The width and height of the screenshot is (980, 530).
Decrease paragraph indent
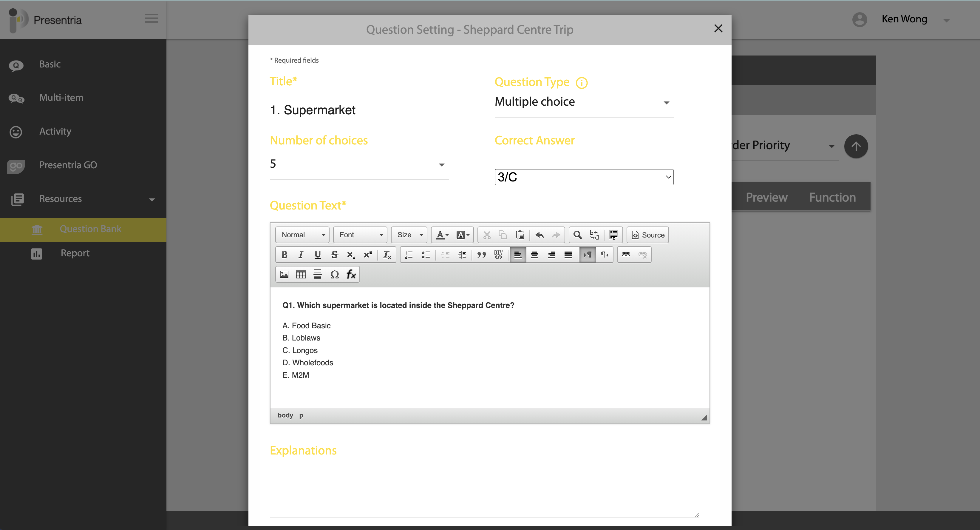coord(445,255)
